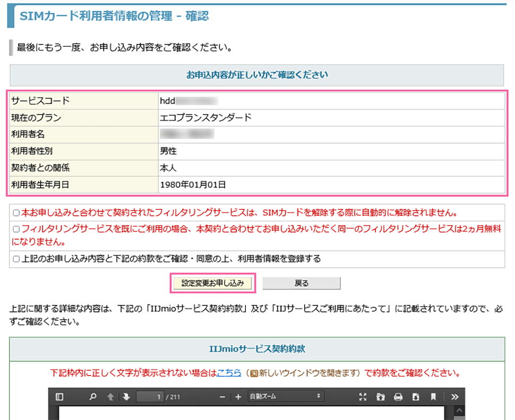Image resolution: width=515 pixels, height=420 pixels.
Task: Click the PDF page number field
Action: click(x=150, y=397)
